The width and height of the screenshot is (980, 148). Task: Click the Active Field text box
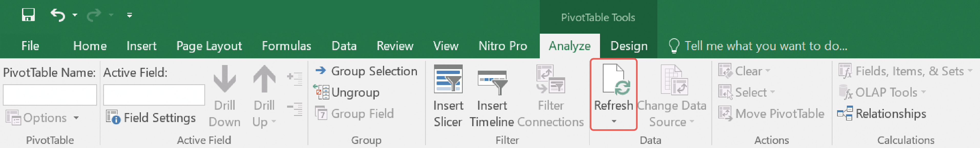click(154, 95)
